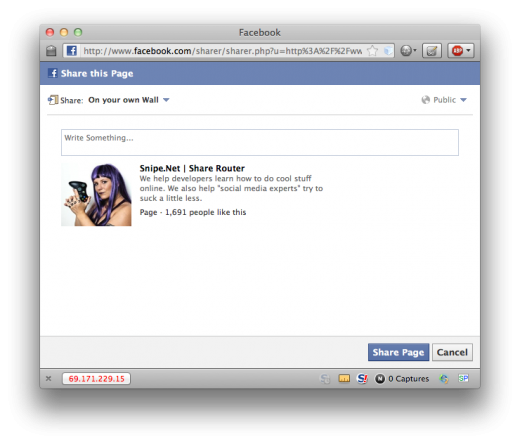Click the Adblock Plus ABP icon

(x=457, y=51)
